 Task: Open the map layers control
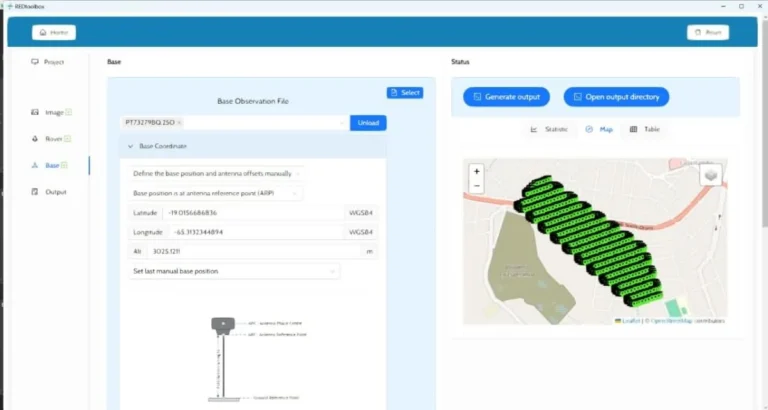pyautogui.click(x=711, y=175)
